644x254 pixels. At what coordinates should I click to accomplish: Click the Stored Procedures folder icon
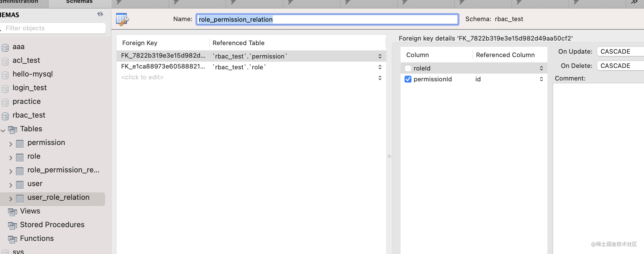coord(13,225)
